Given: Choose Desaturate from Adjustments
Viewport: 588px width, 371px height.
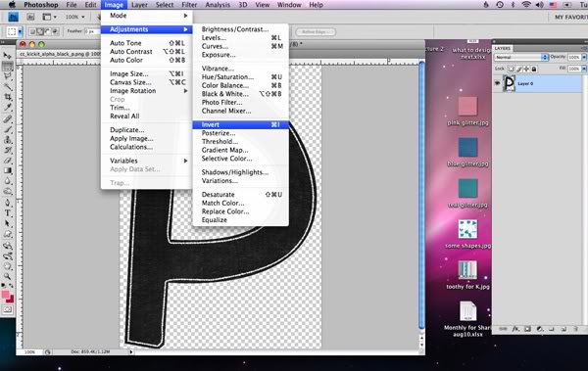Looking at the screenshot, I should pos(241,194).
